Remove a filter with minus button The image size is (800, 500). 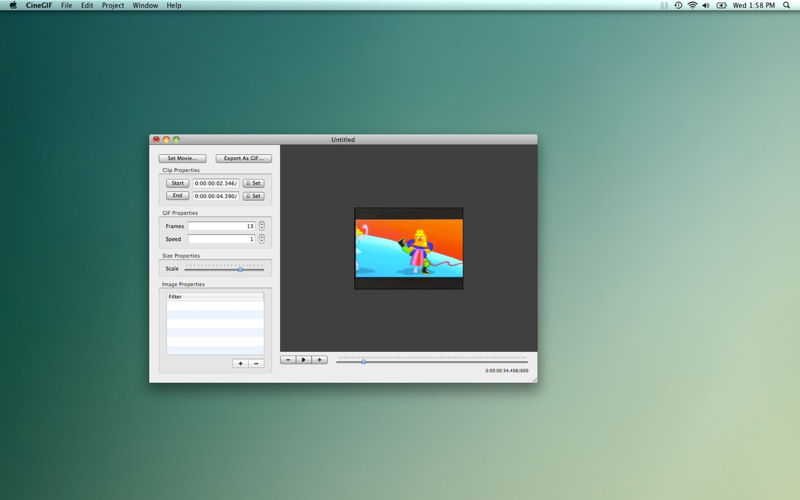point(256,363)
